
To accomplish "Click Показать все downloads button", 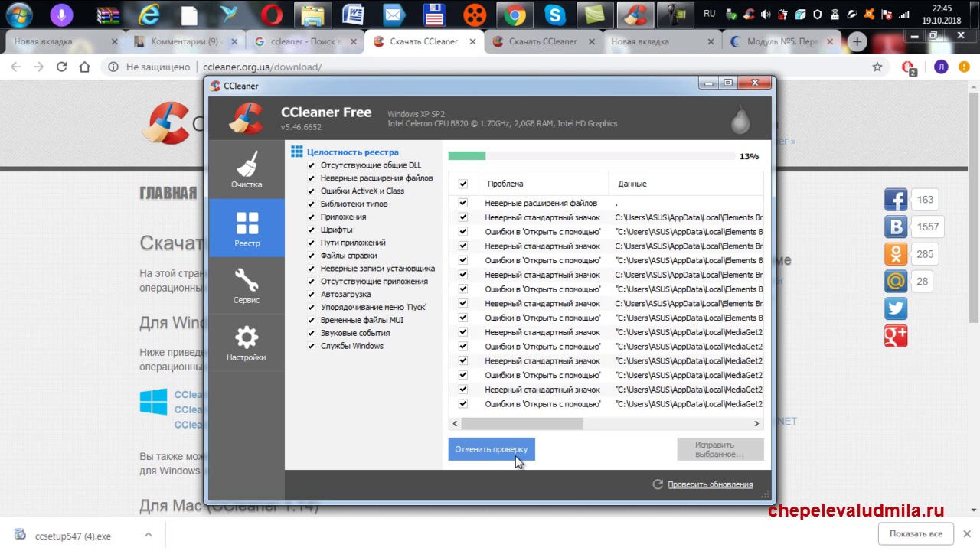I will (916, 533).
